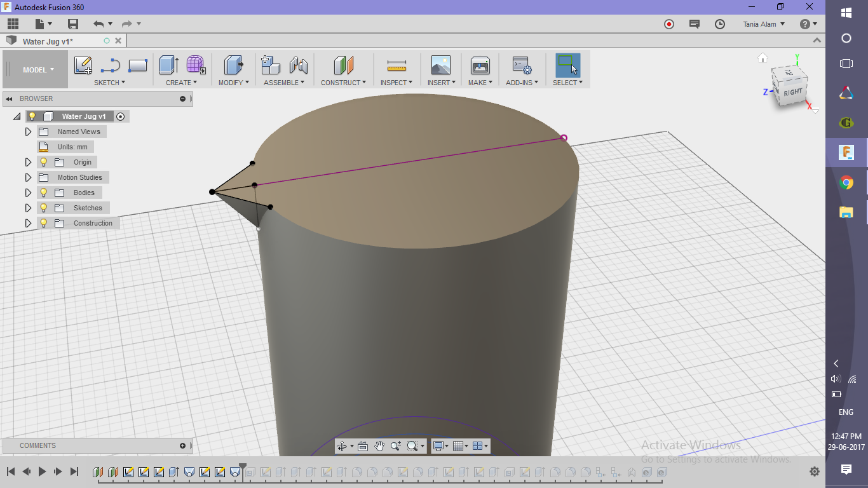Open the CREATE menu
The height and width of the screenshot is (488, 868).
(181, 83)
